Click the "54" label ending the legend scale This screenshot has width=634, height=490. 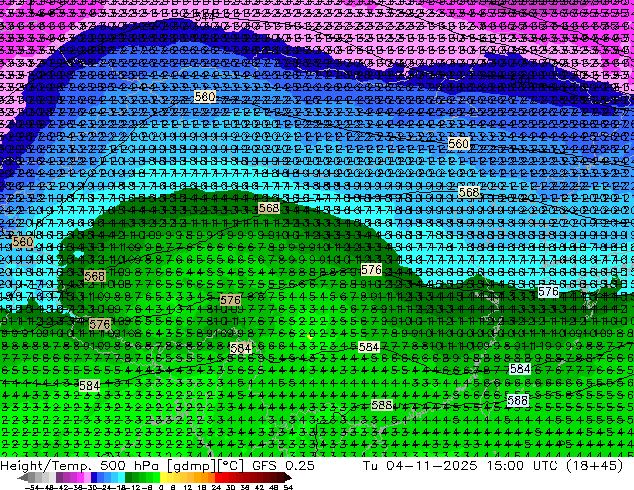[x=288, y=488]
